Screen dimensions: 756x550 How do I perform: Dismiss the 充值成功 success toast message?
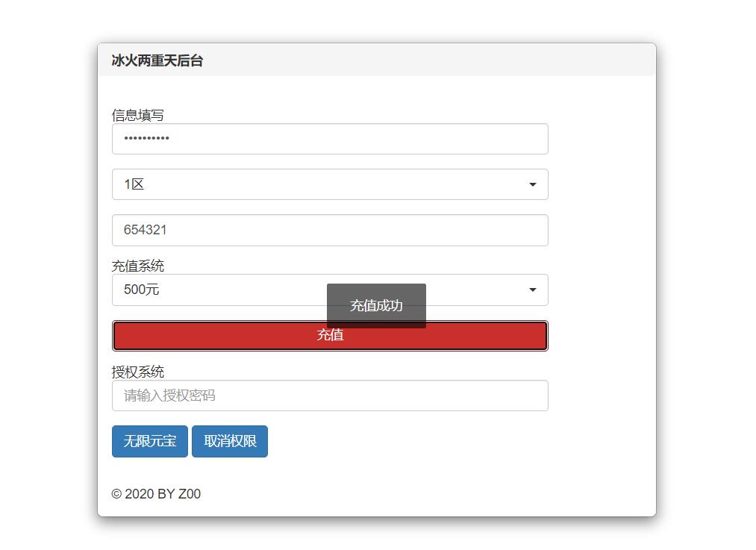tap(376, 305)
